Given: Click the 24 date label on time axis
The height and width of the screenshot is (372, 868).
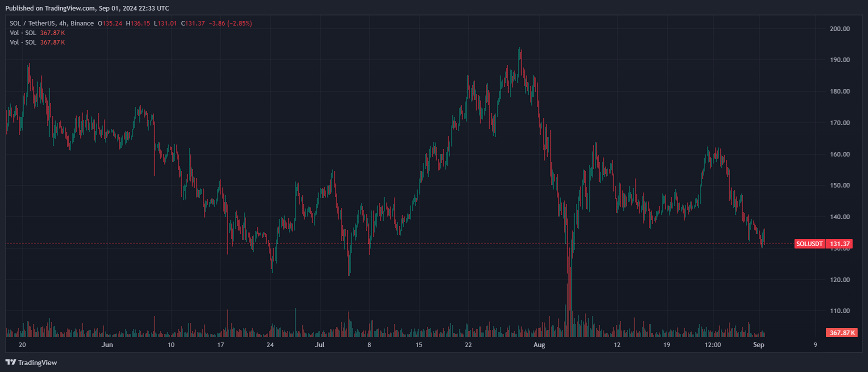Looking at the screenshot, I should click(x=270, y=345).
